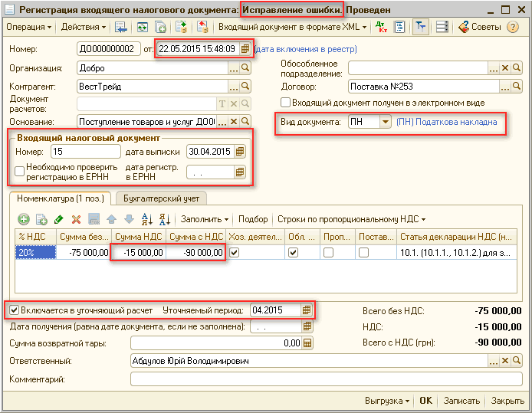Switch to the Бухгалтерский учет tab
This screenshot has width=532, height=413.
pos(163,198)
